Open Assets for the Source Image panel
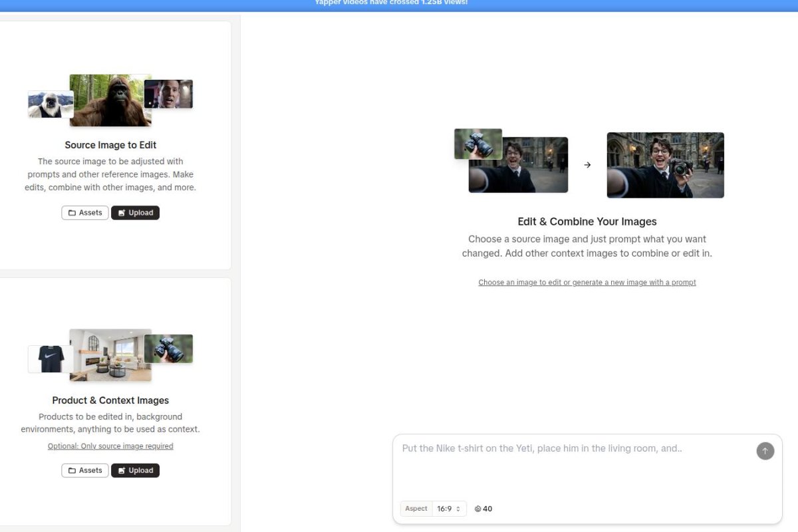The image size is (798, 532). click(x=85, y=212)
